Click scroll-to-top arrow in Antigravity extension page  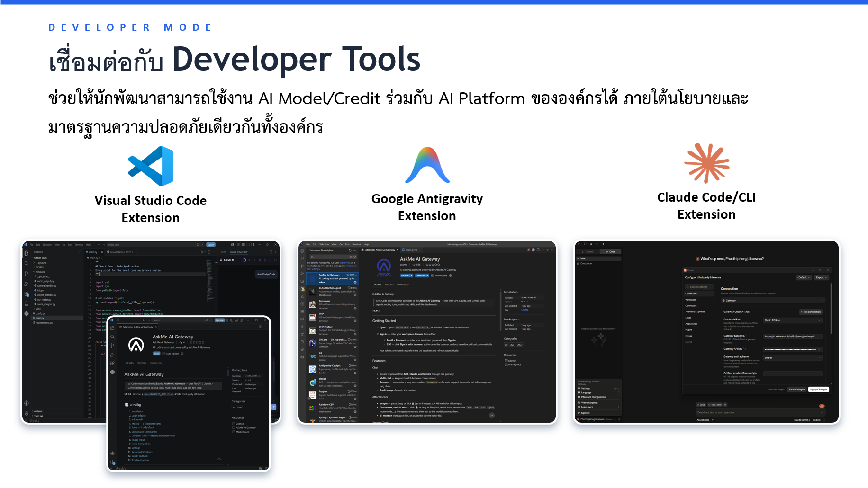coord(492,415)
